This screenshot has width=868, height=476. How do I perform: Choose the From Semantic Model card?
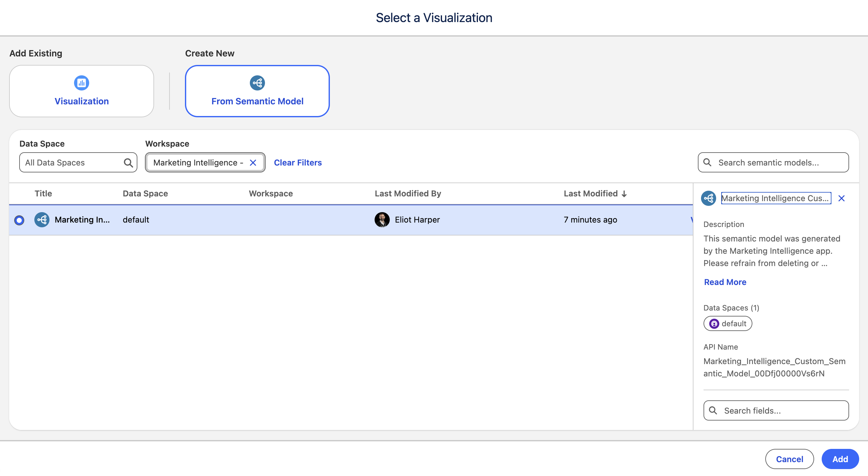point(257,91)
